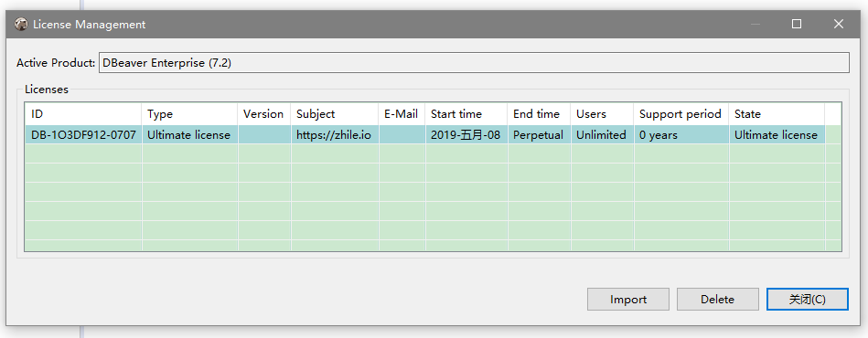
Task: Click the Users column header
Action: pyautogui.click(x=602, y=114)
